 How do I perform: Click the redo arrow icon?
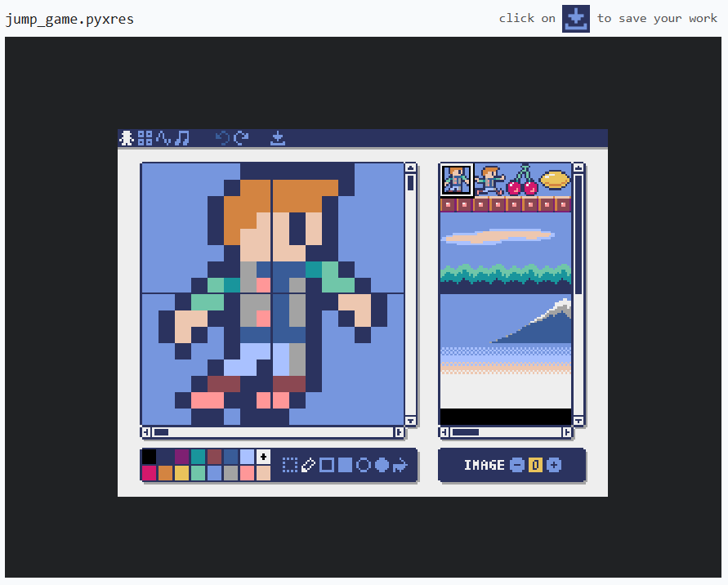point(241,138)
